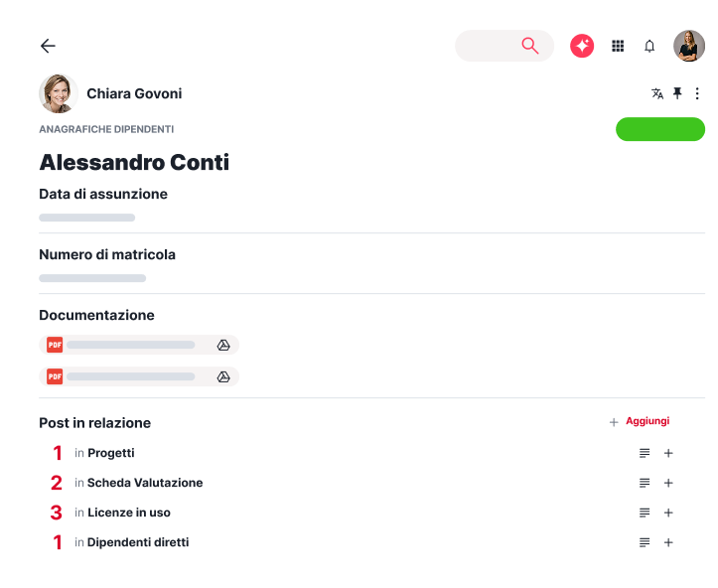Screen dimensions: 718x588
Task: Open the first PDF document attachment
Action: [129, 345]
